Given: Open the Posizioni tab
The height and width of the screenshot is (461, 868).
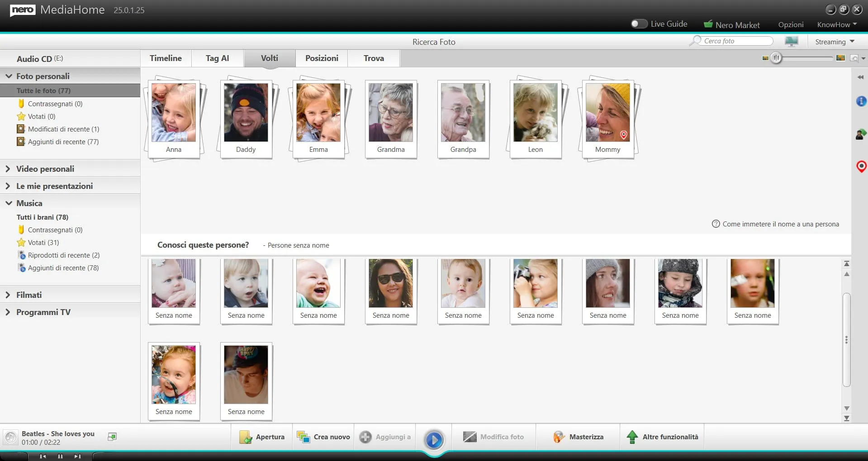Looking at the screenshot, I should (x=322, y=58).
